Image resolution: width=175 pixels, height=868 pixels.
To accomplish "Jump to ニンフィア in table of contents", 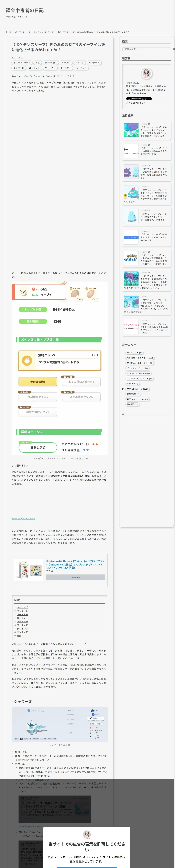I will coord(23,632).
